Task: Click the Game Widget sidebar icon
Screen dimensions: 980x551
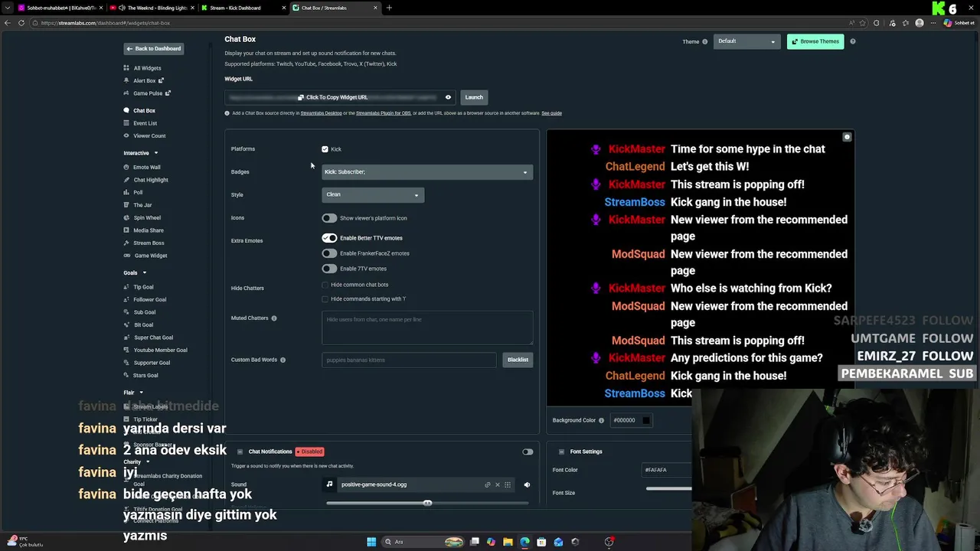Action: tap(127, 256)
